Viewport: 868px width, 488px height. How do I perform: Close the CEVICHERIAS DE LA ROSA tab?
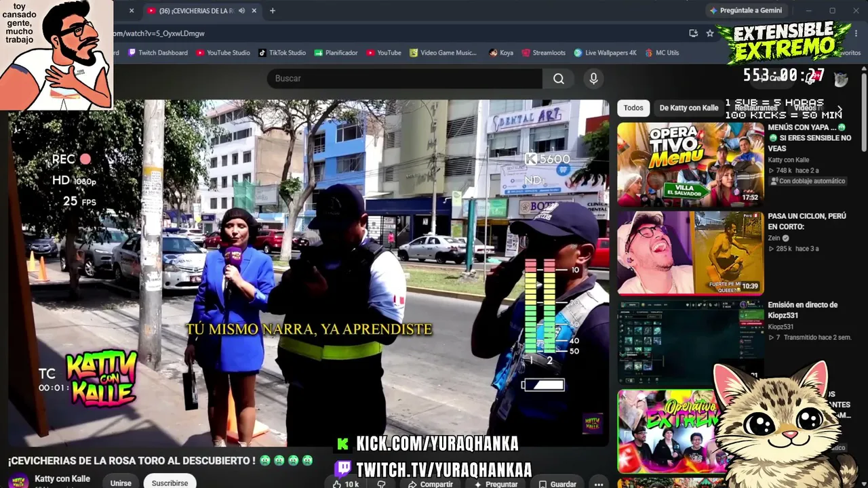254,11
